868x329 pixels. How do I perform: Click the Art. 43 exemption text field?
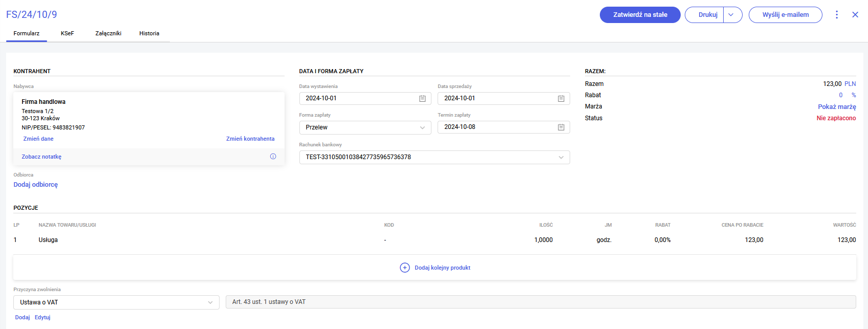(540, 302)
